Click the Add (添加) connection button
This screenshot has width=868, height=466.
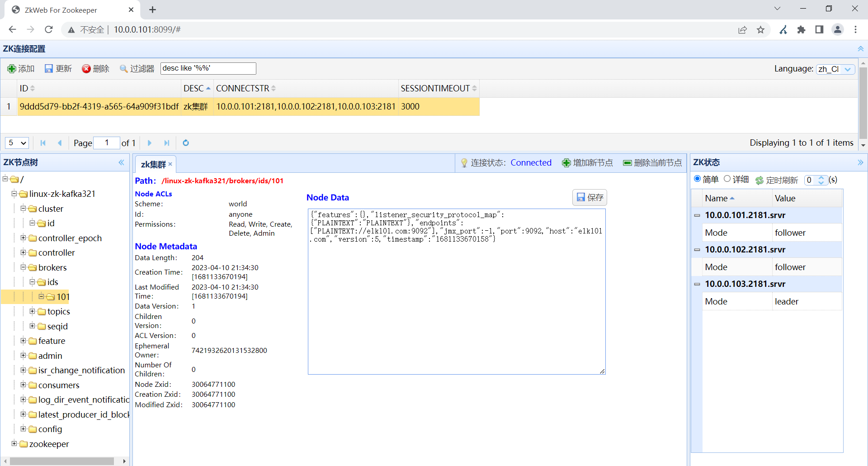click(21, 68)
